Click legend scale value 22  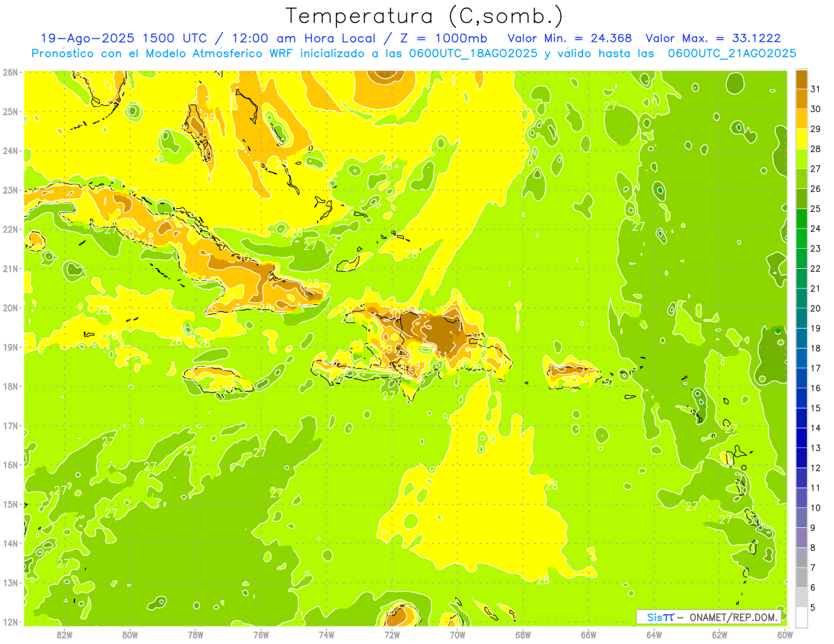[815, 268]
